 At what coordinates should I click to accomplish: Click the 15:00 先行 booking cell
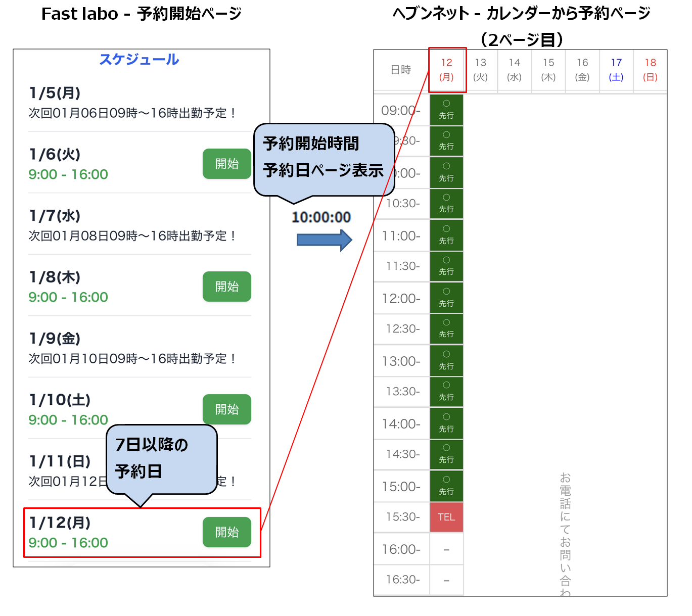pos(447,486)
